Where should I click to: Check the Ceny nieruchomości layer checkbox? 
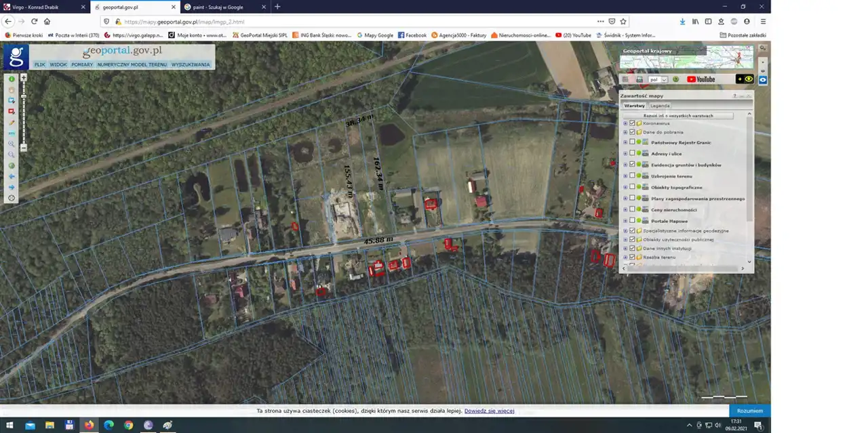point(632,209)
